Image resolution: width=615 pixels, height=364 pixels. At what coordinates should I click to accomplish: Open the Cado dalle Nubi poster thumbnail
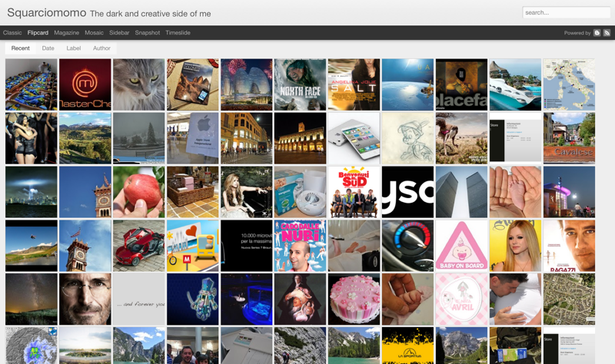pos(300,246)
